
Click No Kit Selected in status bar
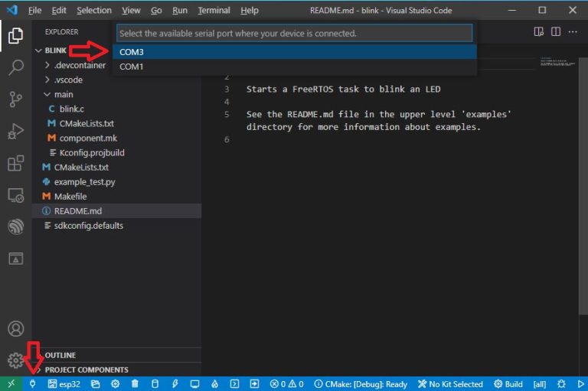pyautogui.click(x=450, y=383)
